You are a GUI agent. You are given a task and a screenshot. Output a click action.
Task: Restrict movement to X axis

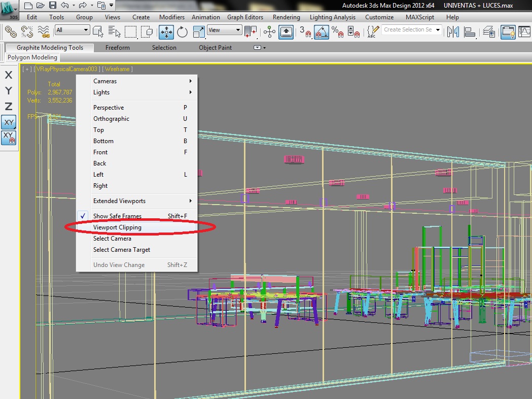[9, 75]
